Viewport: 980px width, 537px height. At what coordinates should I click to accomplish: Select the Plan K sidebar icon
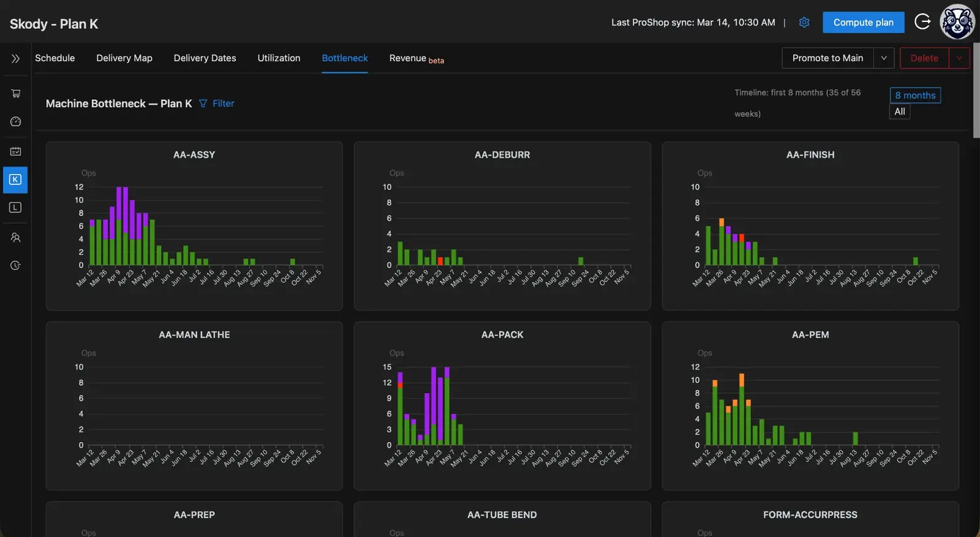click(15, 179)
